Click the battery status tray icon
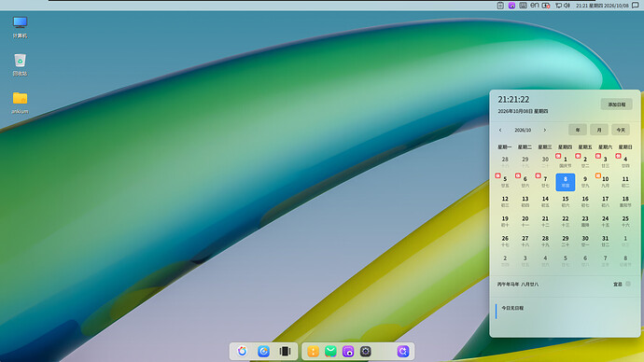Image resolution: width=644 pixels, height=362 pixels. point(546,6)
